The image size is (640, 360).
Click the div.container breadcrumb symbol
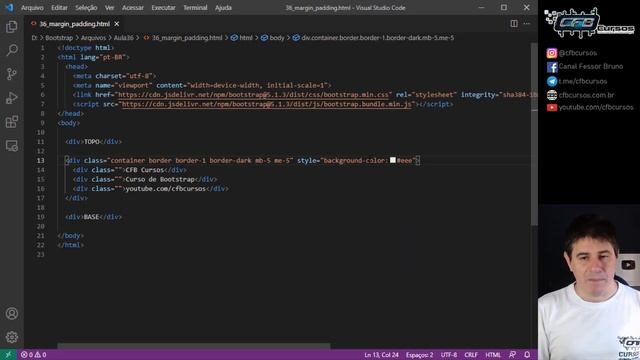click(373, 38)
